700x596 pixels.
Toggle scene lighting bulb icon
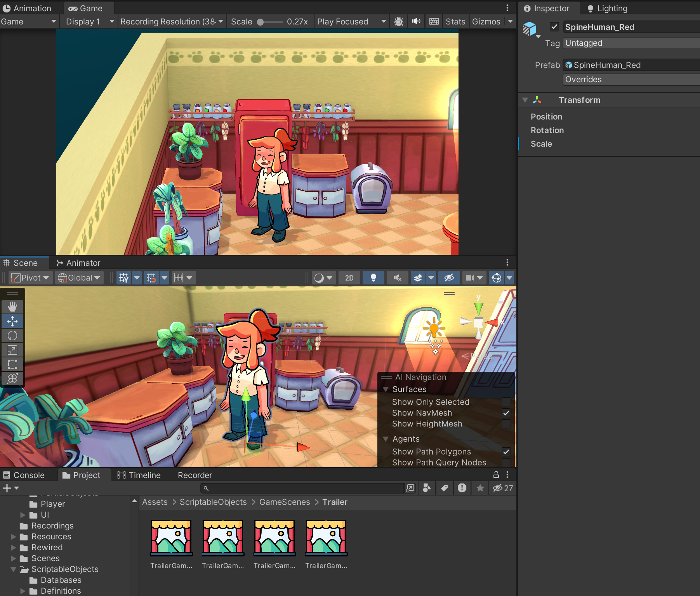tap(373, 278)
